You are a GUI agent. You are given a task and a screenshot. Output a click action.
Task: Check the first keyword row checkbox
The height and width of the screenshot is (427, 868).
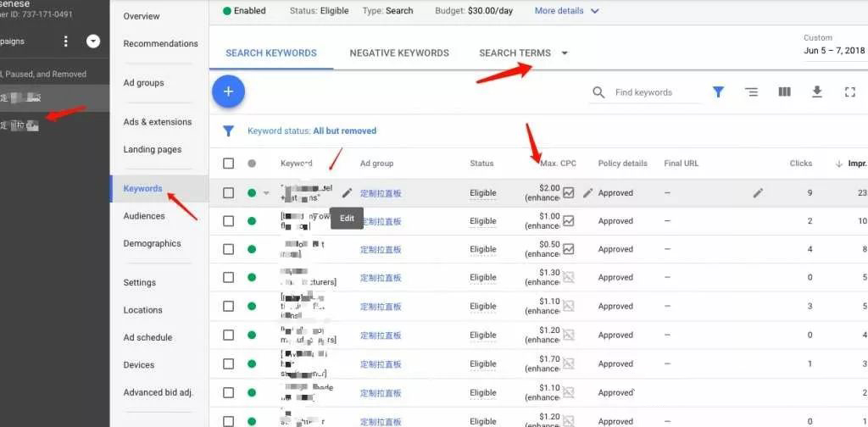click(x=228, y=193)
